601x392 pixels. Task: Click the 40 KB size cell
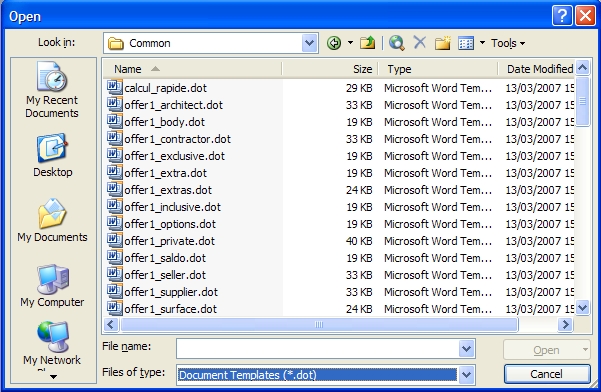tap(359, 241)
